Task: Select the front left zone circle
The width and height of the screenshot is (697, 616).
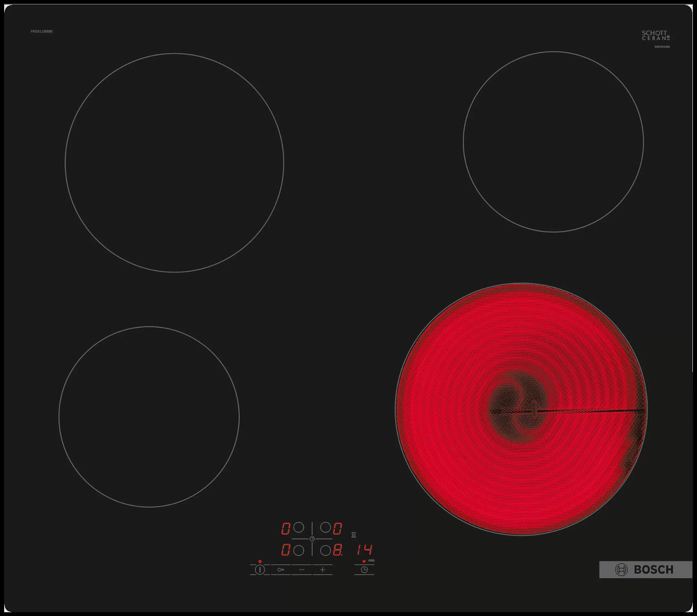Action: (299, 550)
